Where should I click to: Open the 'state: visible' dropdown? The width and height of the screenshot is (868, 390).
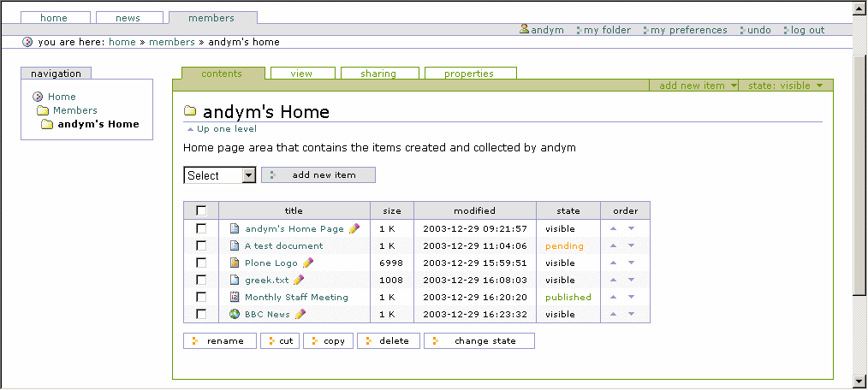click(785, 86)
